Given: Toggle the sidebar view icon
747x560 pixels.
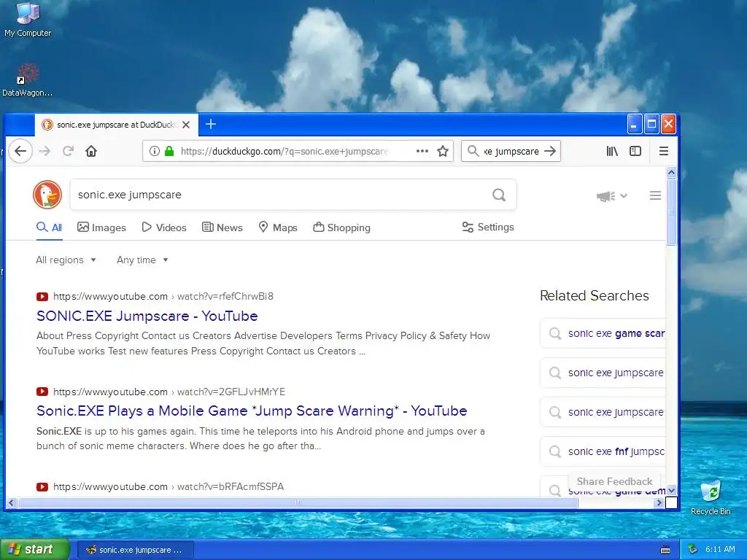Looking at the screenshot, I should pyautogui.click(x=635, y=151).
